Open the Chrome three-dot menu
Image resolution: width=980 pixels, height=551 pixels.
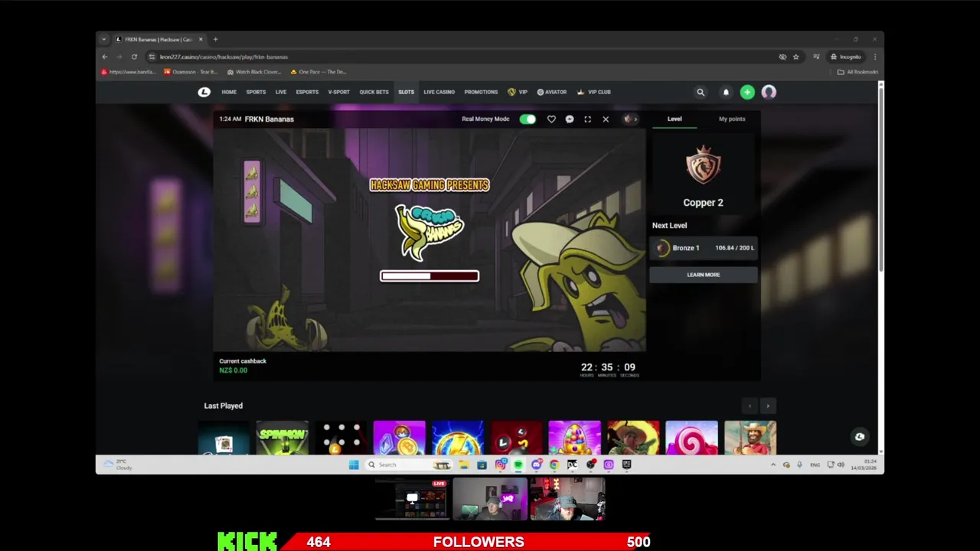[x=874, y=57]
